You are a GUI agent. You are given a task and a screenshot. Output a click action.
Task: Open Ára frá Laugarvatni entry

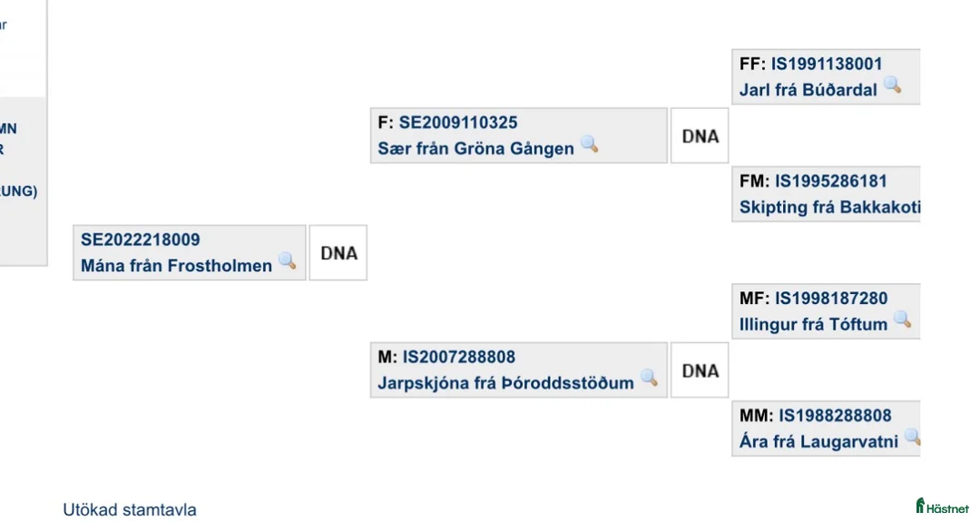tap(818, 442)
